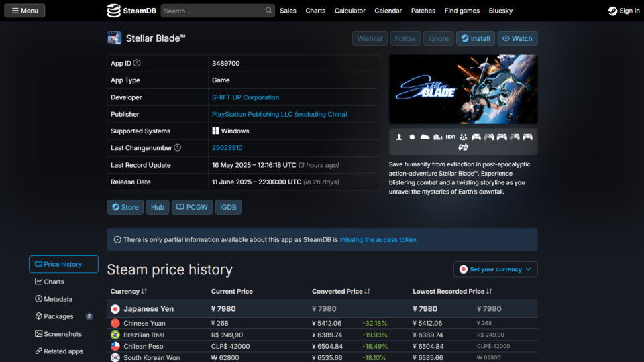Click the achievements star-burst icon
644x362 pixels.
(x=412, y=137)
